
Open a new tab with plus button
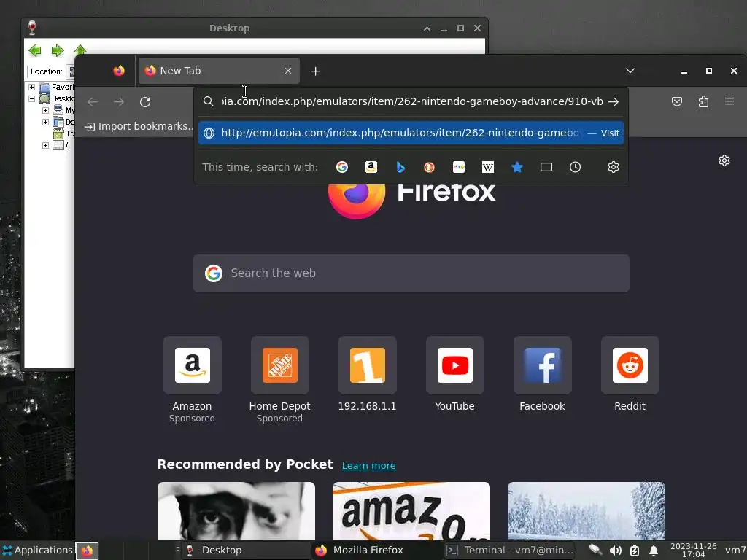315,71
